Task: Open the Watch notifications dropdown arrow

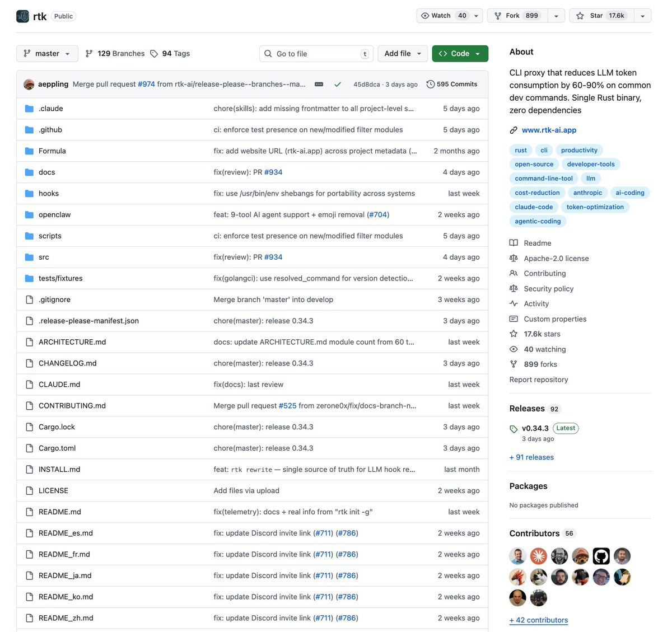Action: click(477, 16)
